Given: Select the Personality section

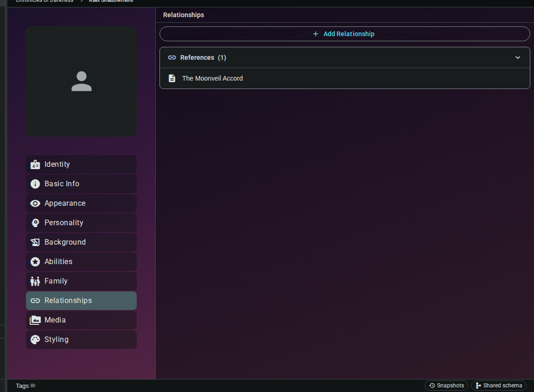Looking at the screenshot, I should 82,223.
